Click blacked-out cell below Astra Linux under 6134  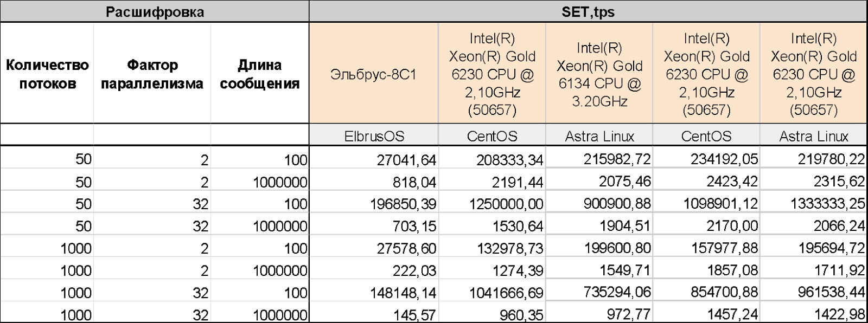599,157
